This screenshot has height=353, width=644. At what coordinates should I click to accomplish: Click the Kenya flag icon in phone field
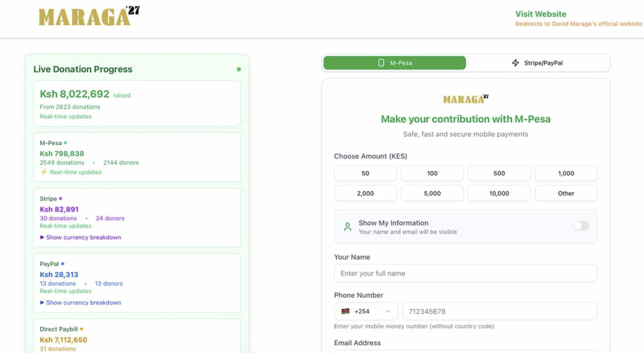[x=345, y=311]
